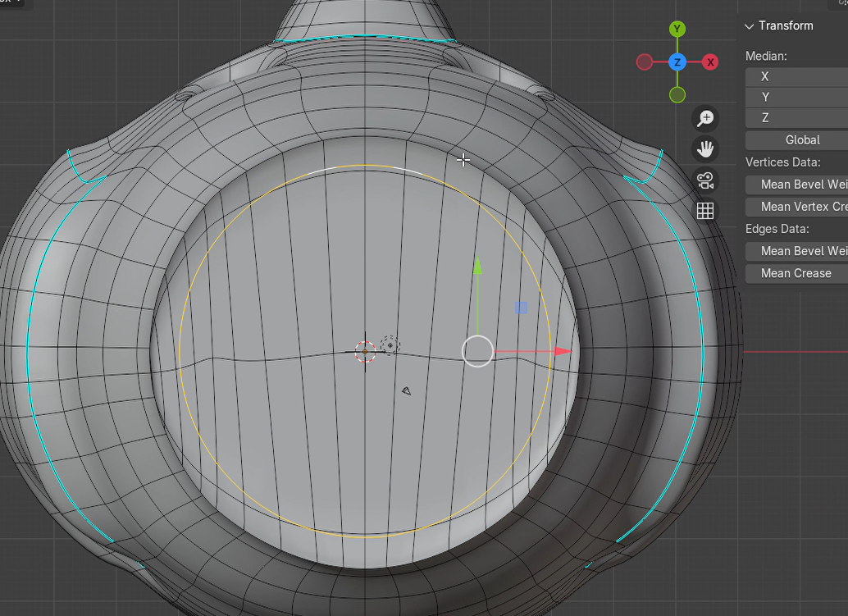The image size is (848, 616).
Task: Select the Global orientation button
Action: tap(796, 140)
